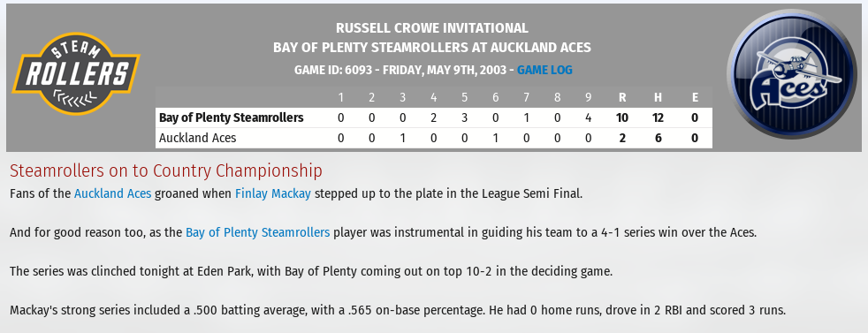Click the R column header
Viewport: 868px width, 333px height.
point(622,98)
